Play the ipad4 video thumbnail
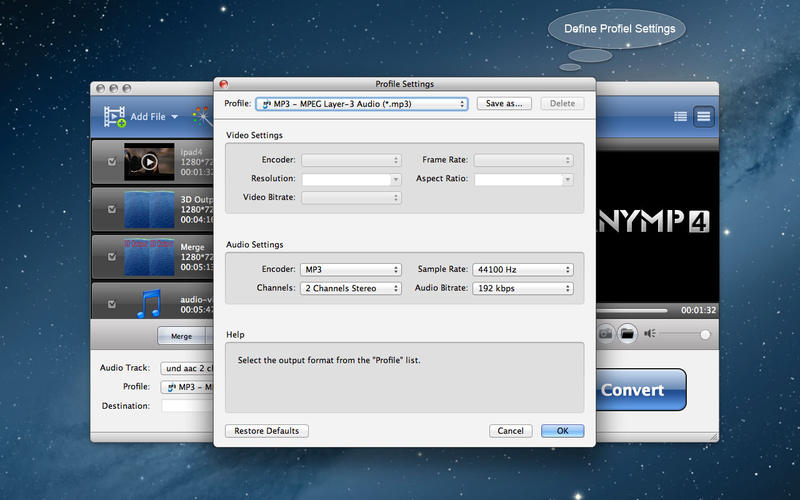 tap(149, 161)
